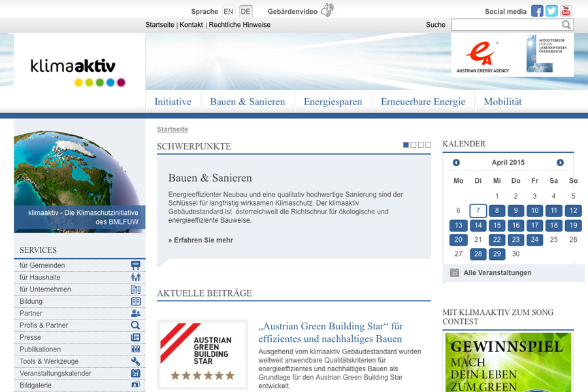This screenshot has width=588, height=392.
Task: Click the search magnifier icon
Action: point(566,25)
